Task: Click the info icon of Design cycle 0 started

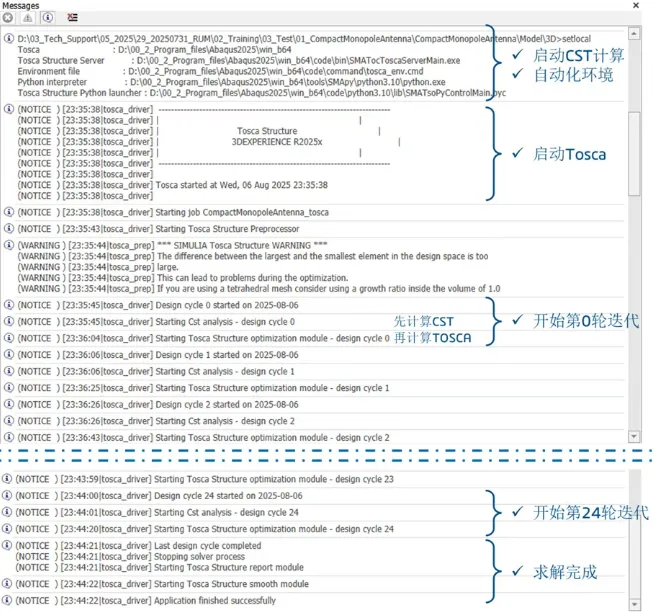Action: pos(9,305)
